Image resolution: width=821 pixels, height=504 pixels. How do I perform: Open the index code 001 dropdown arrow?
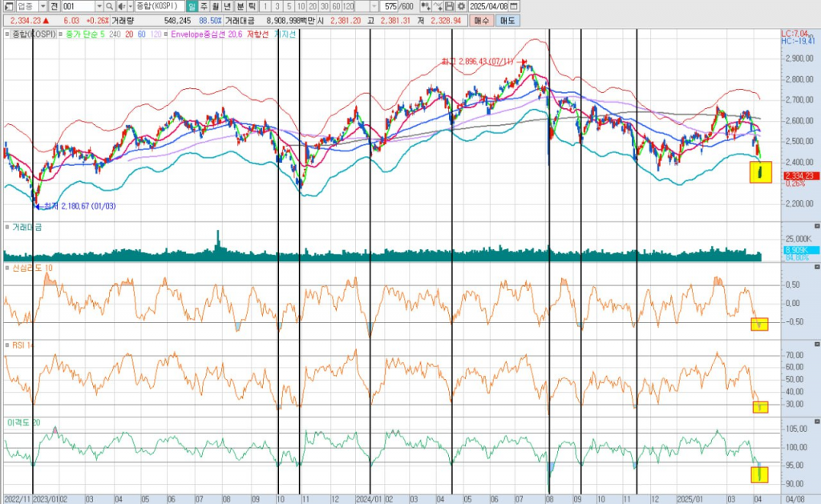(x=99, y=6)
